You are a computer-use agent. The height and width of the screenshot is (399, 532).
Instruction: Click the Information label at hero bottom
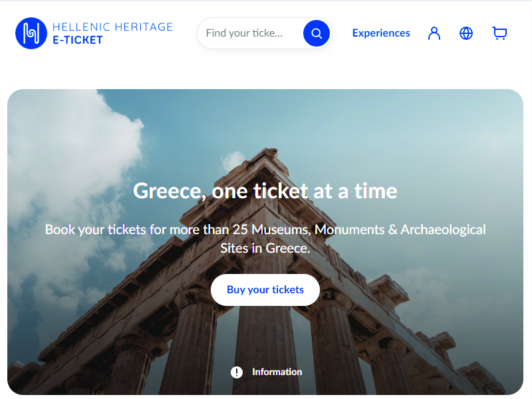277,372
